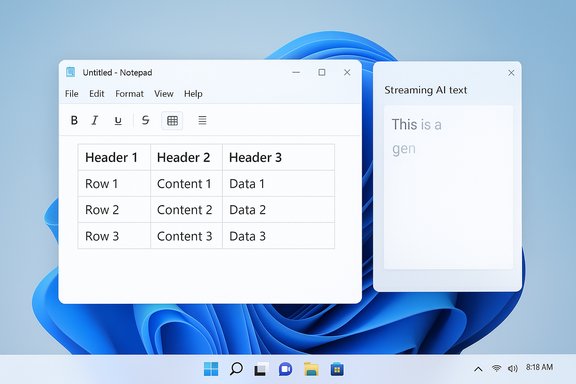Click the Data 1 cell
Viewport: 576px width, 384px height.
(278, 183)
